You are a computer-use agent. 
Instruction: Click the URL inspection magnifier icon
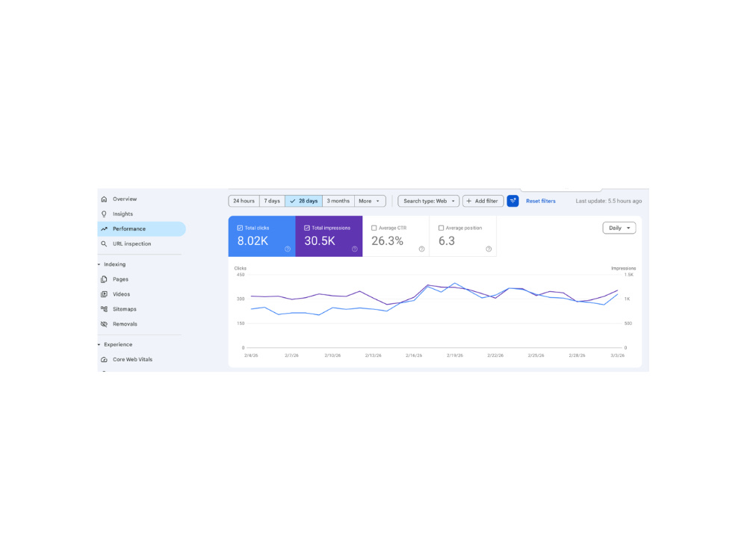[x=104, y=244]
